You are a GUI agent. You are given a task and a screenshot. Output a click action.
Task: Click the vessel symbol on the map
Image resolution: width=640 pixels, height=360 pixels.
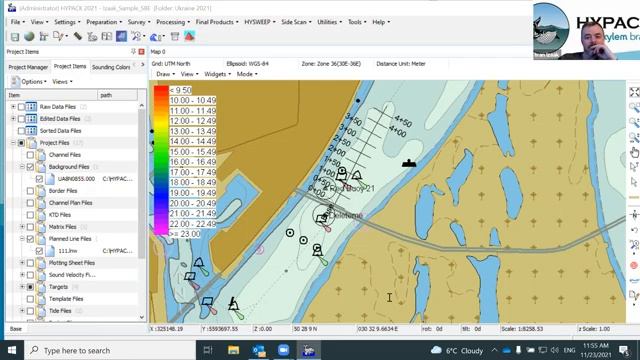click(409, 164)
